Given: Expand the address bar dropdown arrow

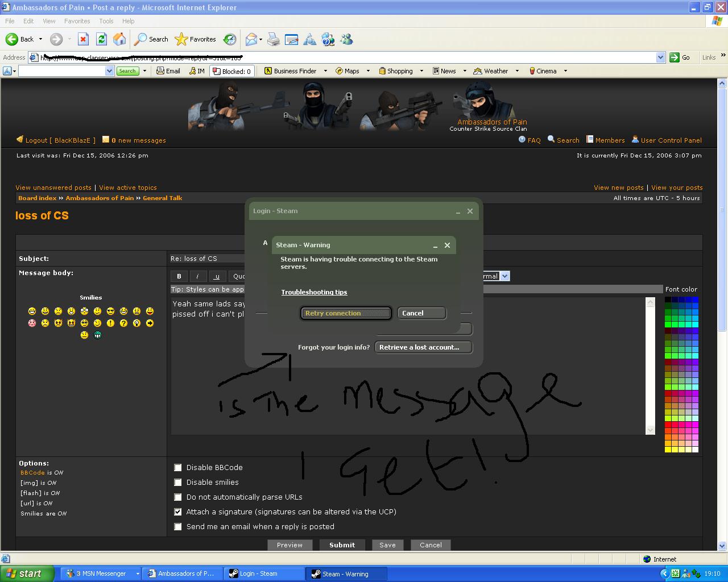Looking at the screenshot, I should click(x=660, y=57).
